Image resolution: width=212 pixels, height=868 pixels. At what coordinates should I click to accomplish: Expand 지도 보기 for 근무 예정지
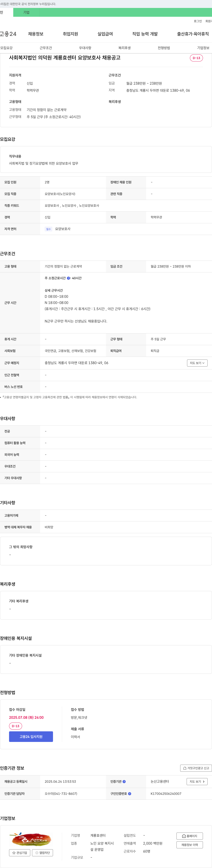(x=197, y=363)
